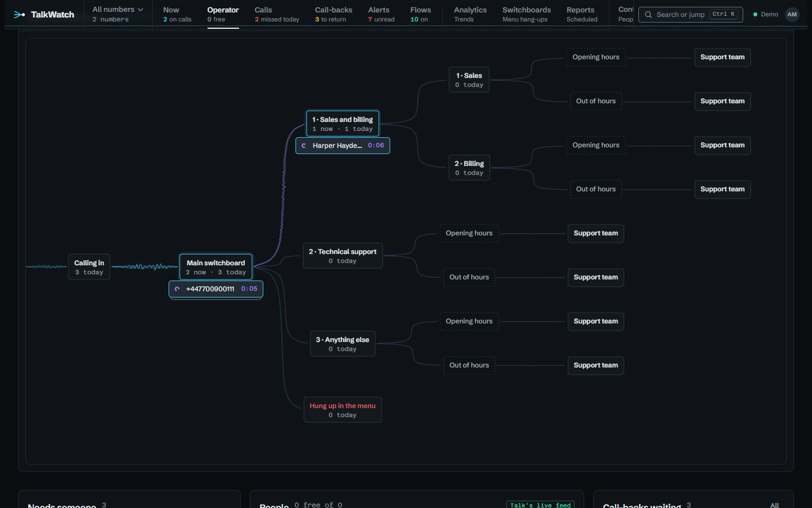Click the call icon beside +447700900111
The height and width of the screenshot is (508, 812).
[177, 289]
